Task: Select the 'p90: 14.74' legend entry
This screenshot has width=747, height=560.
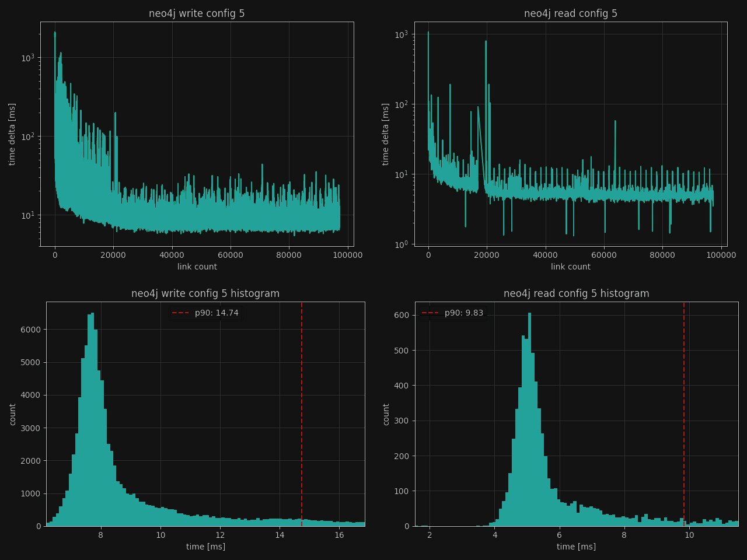Action: (x=205, y=313)
